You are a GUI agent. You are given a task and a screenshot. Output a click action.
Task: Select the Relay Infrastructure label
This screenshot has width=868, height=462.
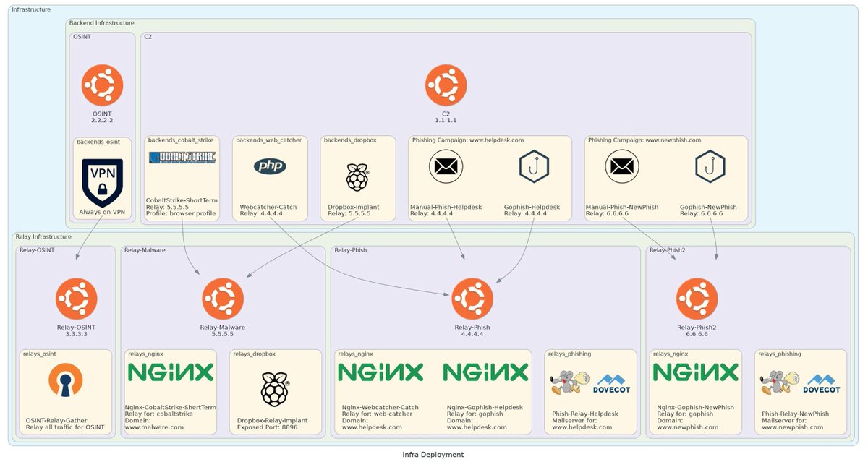click(43, 236)
